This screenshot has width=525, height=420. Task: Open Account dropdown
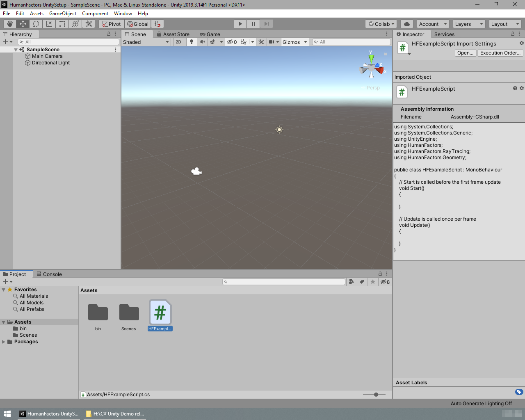433,24
